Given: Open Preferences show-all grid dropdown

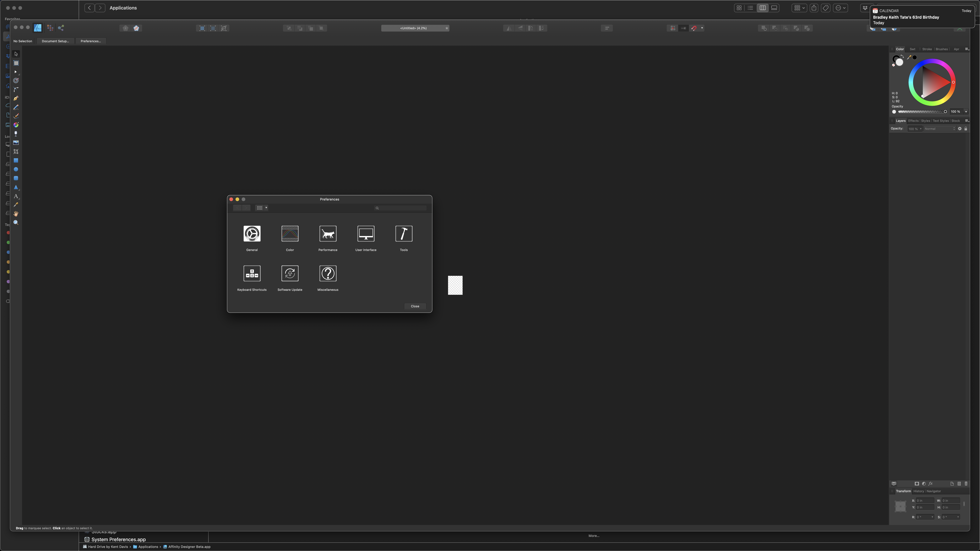Looking at the screenshot, I should (262, 208).
